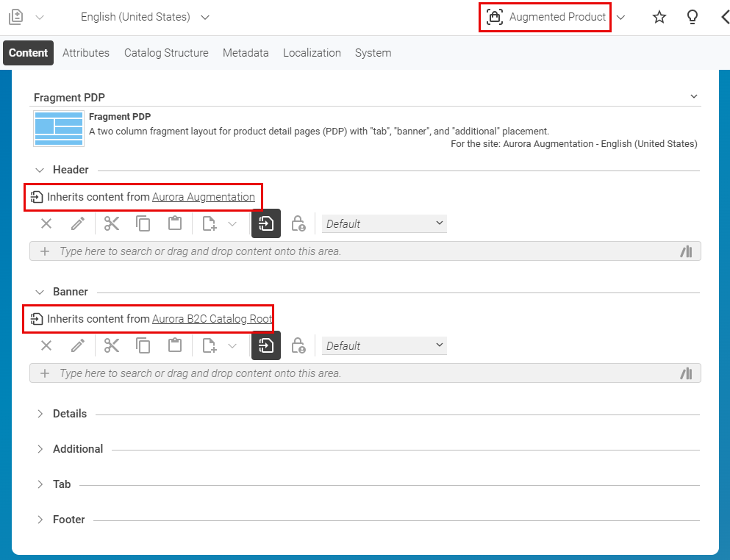Collapse the Fragment PDP layout panel
Image resolution: width=730 pixels, height=560 pixels.
point(693,97)
